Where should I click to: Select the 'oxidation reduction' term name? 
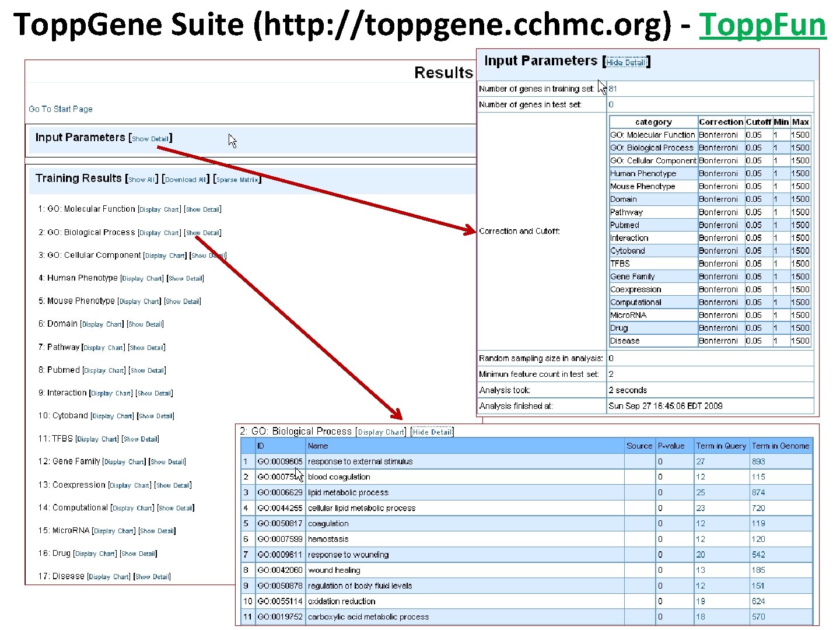click(x=342, y=601)
